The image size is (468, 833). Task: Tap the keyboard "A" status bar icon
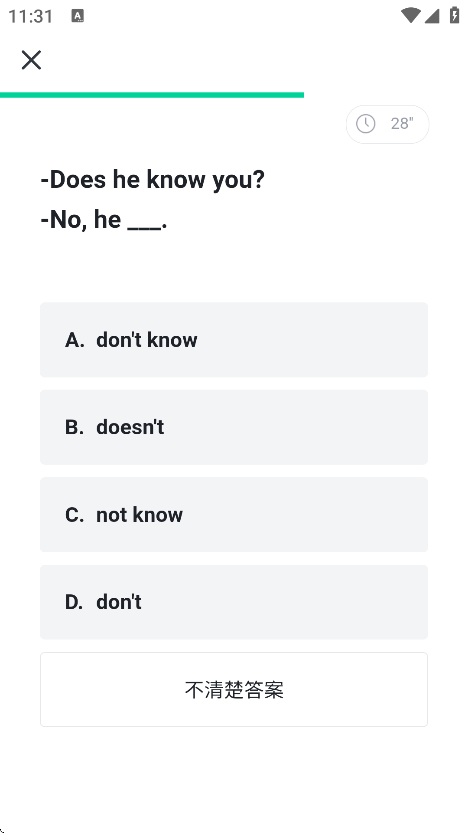78,16
